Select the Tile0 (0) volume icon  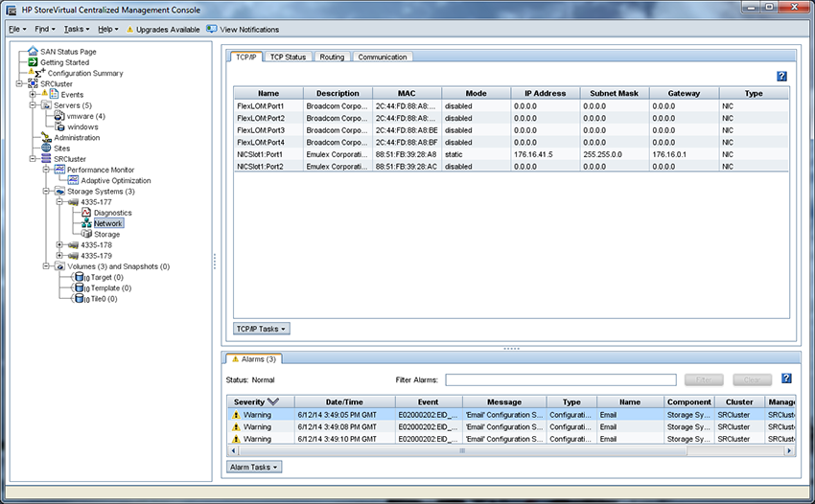coord(81,299)
